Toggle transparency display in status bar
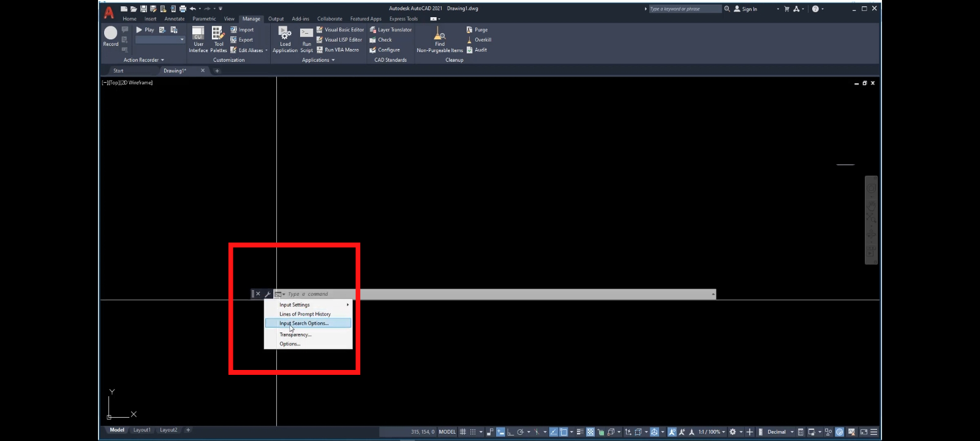This screenshot has height=441, width=980. [590, 432]
